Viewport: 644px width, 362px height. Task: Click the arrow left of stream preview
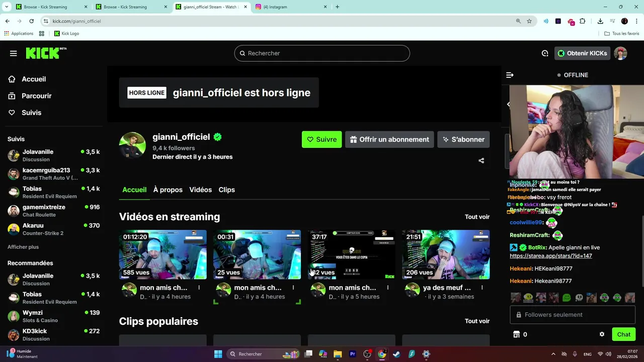coord(508,105)
